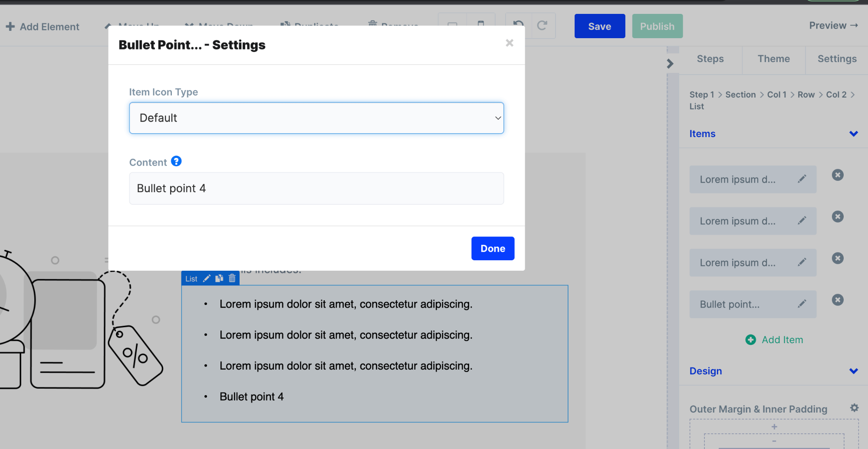Confirm the dialog with Done
This screenshot has width=868, height=449.
click(493, 249)
